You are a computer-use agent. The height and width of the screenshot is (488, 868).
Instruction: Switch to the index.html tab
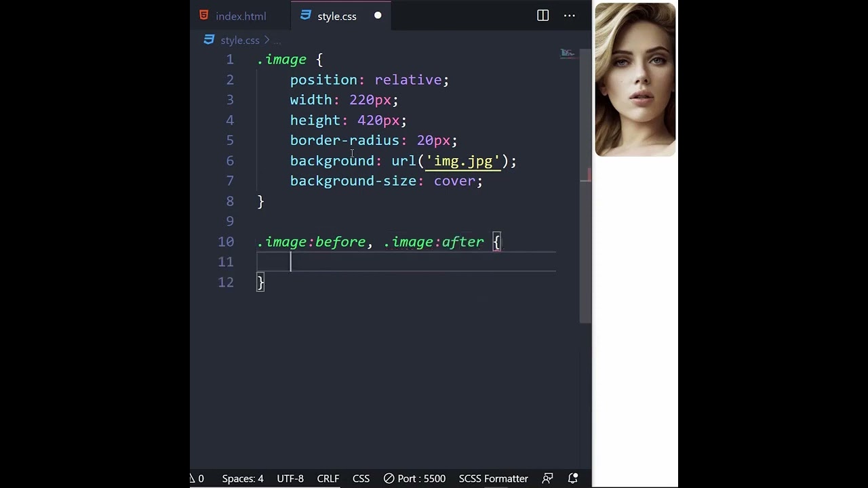[x=241, y=16]
